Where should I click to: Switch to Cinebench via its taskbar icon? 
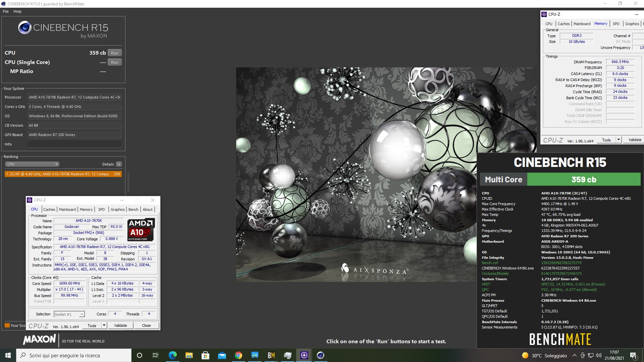320,355
